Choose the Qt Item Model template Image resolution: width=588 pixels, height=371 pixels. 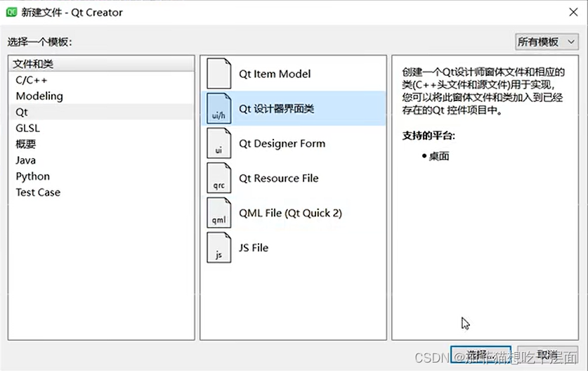click(293, 74)
